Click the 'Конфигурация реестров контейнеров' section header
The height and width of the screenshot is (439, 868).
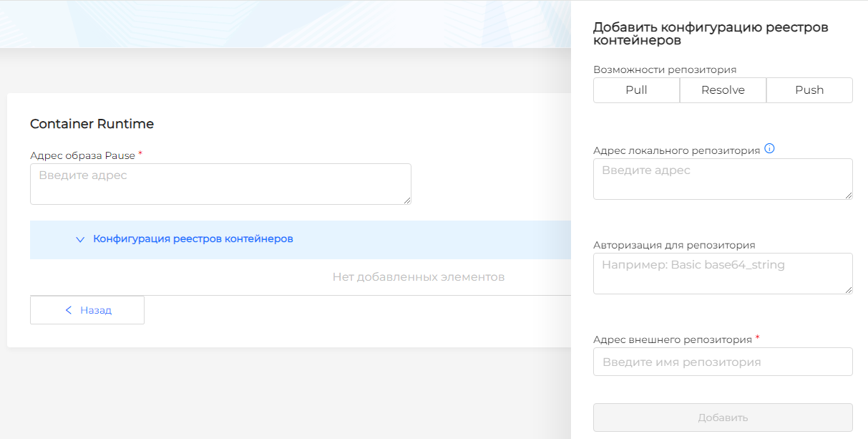[x=193, y=239]
